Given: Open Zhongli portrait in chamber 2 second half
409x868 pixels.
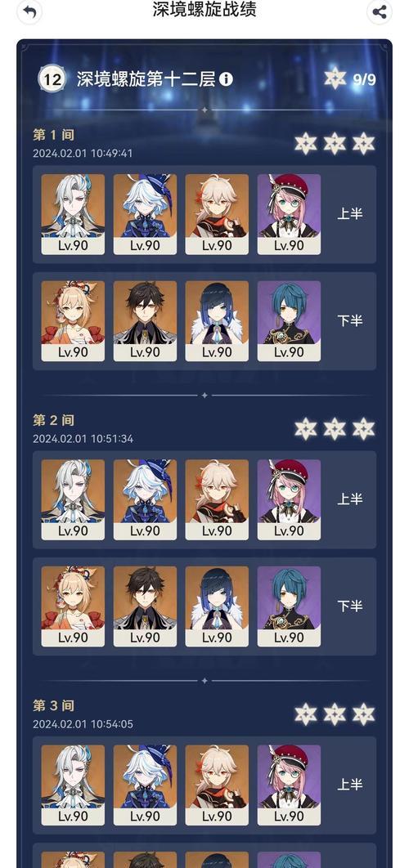Looking at the screenshot, I should tap(145, 606).
